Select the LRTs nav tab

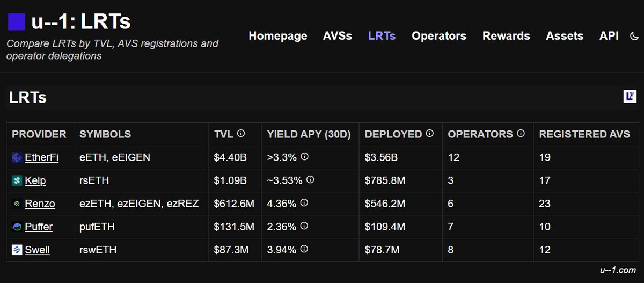(x=382, y=36)
